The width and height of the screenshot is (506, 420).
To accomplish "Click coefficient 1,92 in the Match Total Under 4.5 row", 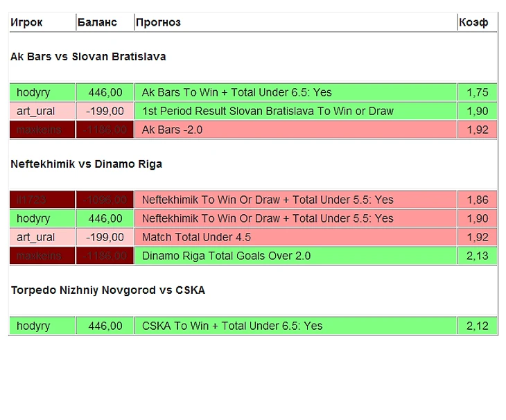I will click(478, 237).
